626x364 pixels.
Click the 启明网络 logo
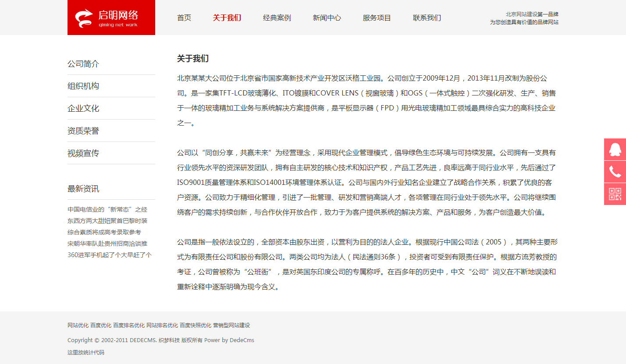111,18
